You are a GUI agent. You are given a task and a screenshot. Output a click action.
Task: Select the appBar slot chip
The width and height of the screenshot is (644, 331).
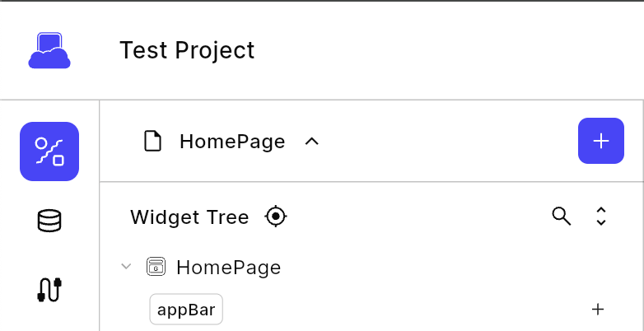(x=186, y=310)
